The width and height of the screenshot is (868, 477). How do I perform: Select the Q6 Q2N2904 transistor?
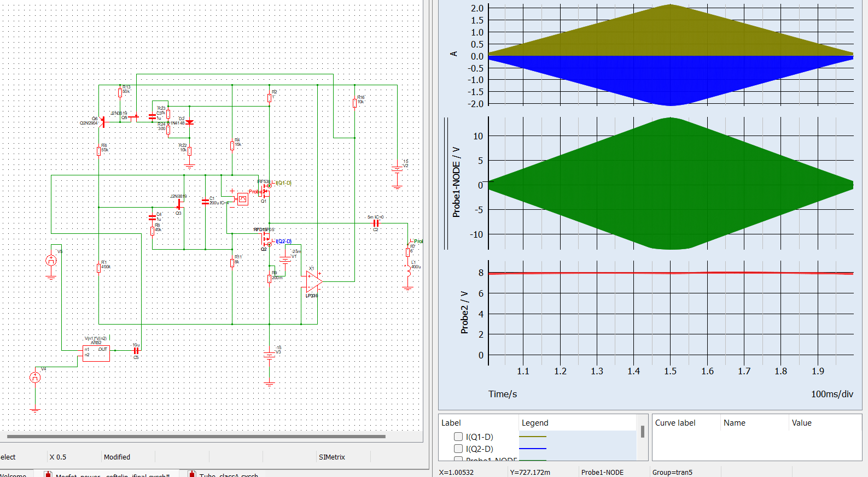point(103,121)
